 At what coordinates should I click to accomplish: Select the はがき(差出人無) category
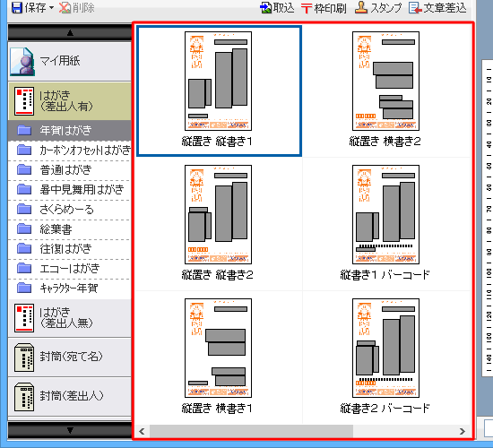pyautogui.click(x=70, y=317)
